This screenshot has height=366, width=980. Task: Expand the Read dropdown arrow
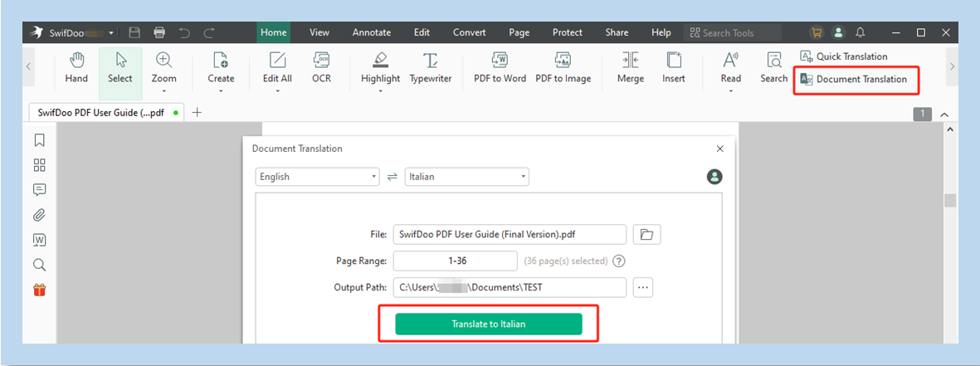(730, 91)
